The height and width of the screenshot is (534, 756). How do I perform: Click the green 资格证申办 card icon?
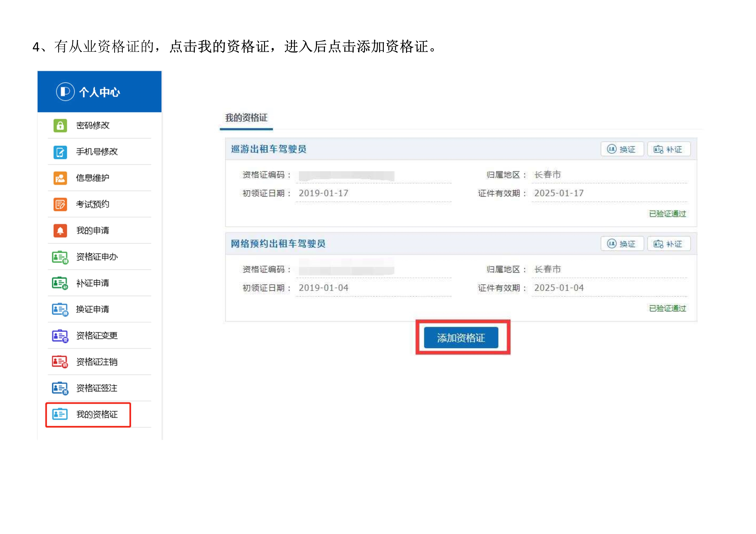pyautogui.click(x=60, y=257)
